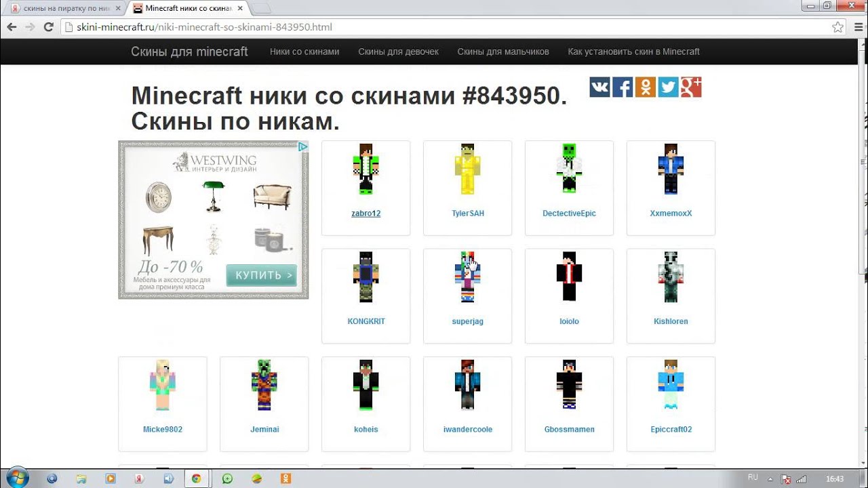Click the koheis skin thumbnail

coord(366,385)
